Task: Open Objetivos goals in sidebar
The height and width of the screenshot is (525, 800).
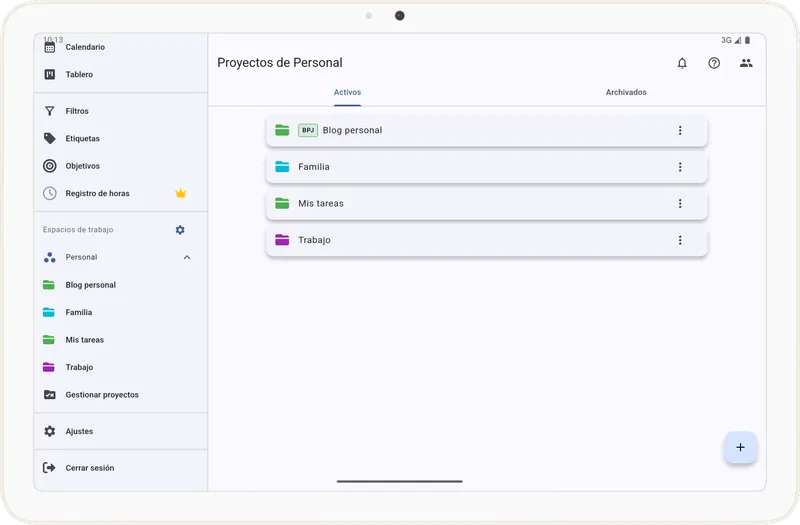Action: 82,166
